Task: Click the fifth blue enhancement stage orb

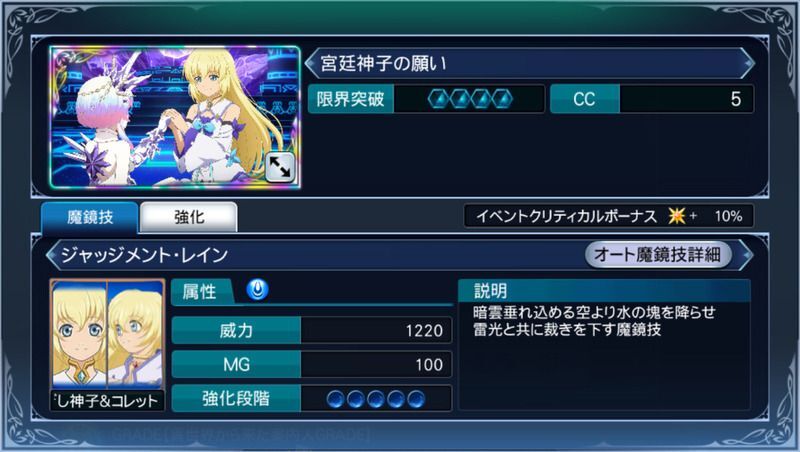Action: pos(416,399)
